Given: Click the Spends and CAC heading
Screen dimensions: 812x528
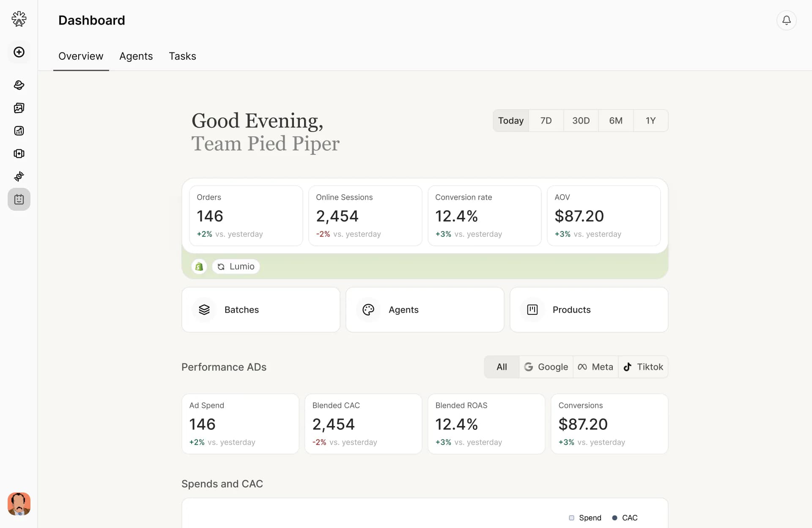Looking at the screenshot, I should pos(222,484).
